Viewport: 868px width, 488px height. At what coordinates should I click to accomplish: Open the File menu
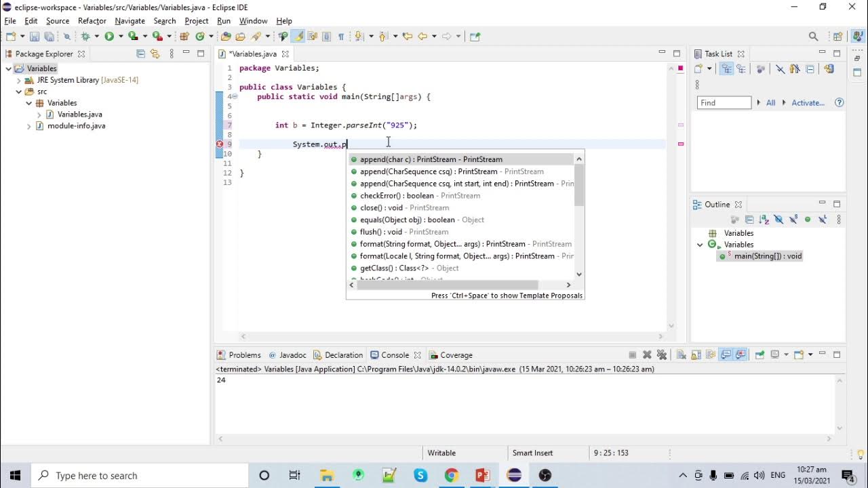click(10, 21)
